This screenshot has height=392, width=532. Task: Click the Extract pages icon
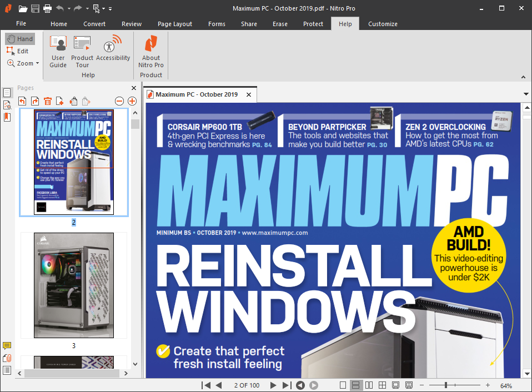[x=86, y=101]
